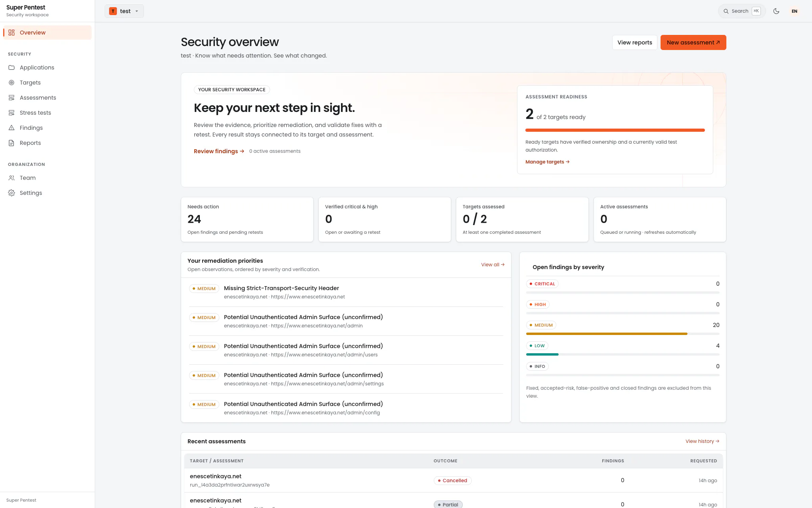This screenshot has height=508, width=812.
Task: Click the INFO severity badge
Action: point(537,366)
